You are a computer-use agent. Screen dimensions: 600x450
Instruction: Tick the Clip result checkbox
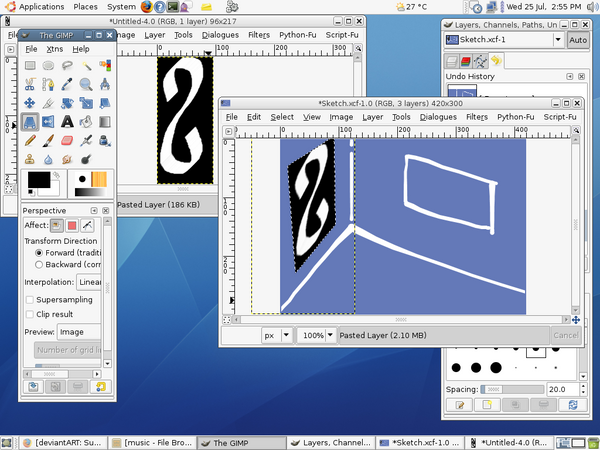[30, 314]
